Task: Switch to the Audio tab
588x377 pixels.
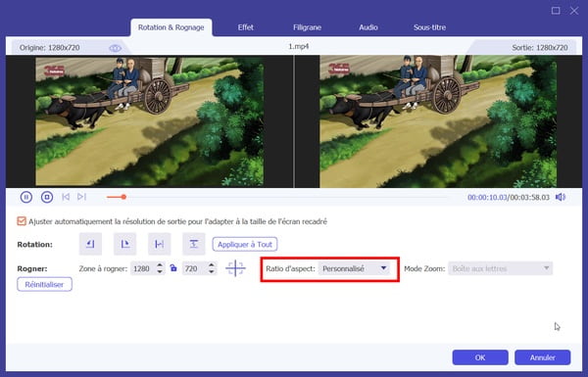Action: (x=368, y=27)
